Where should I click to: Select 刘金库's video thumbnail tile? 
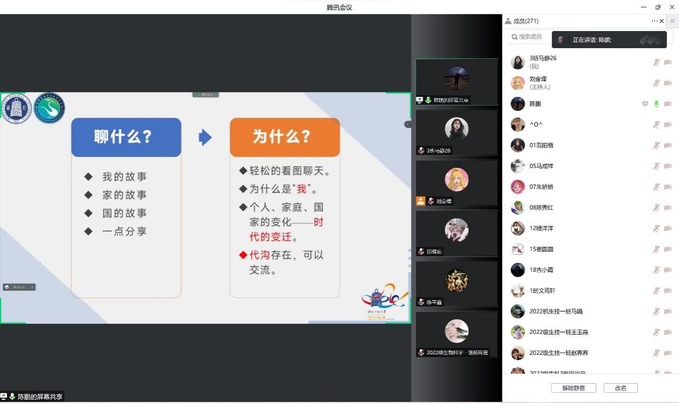tap(456, 183)
